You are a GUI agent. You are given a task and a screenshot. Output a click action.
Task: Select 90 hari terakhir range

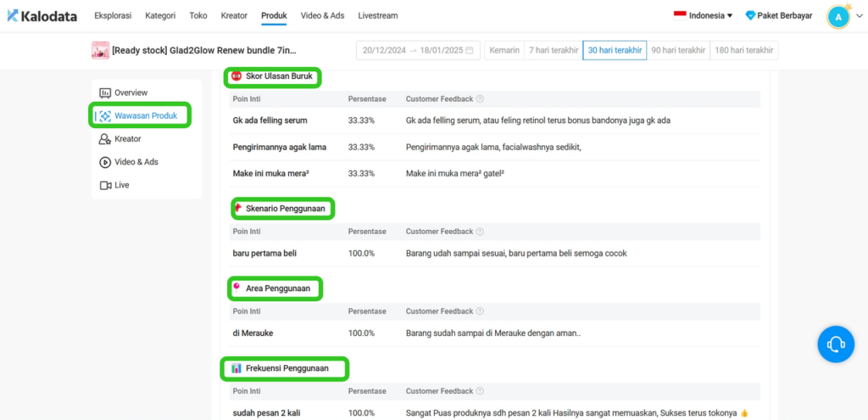point(678,50)
